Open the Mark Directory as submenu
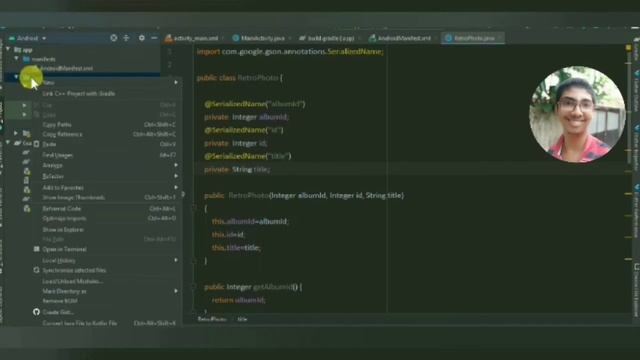Viewport: 640px width, 360px height. pos(107,291)
